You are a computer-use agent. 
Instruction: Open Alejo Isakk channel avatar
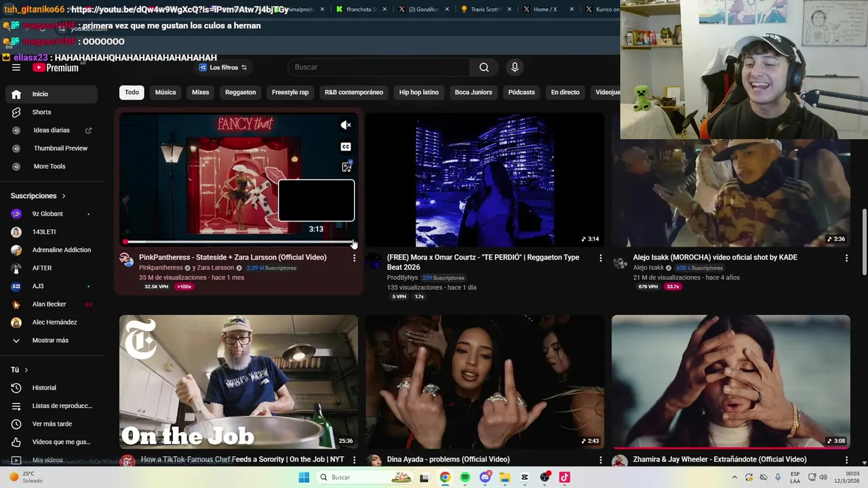[x=620, y=262]
